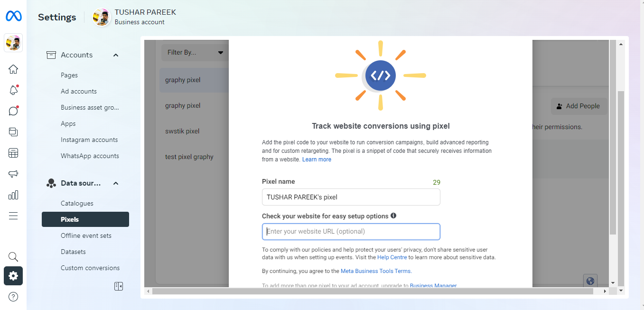Open the Home icon in the left sidebar
The width and height of the screenshot is (644, 310).
tap(13, 69)
